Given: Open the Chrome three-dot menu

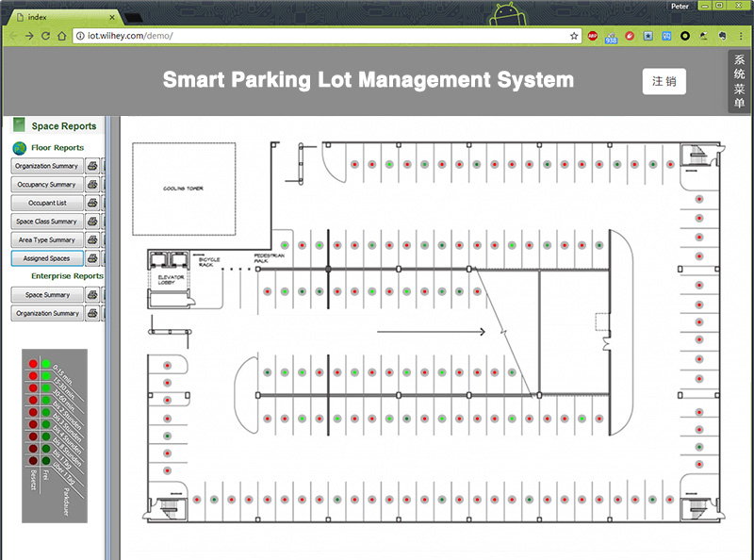Looking at the screenshot, I should 741,36.
